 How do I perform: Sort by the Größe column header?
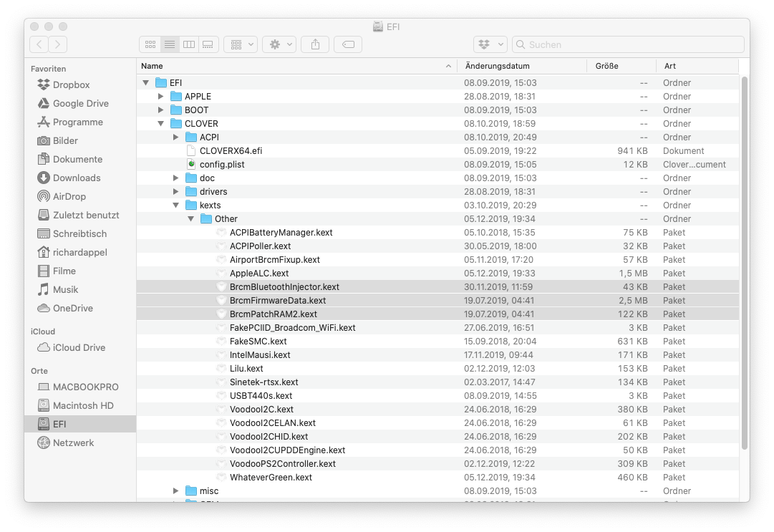pos(621,66)
